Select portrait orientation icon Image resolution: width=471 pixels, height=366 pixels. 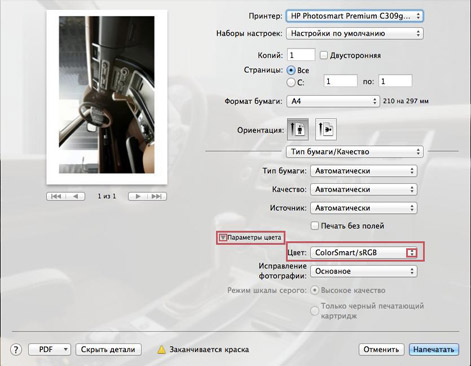point(298,129)
